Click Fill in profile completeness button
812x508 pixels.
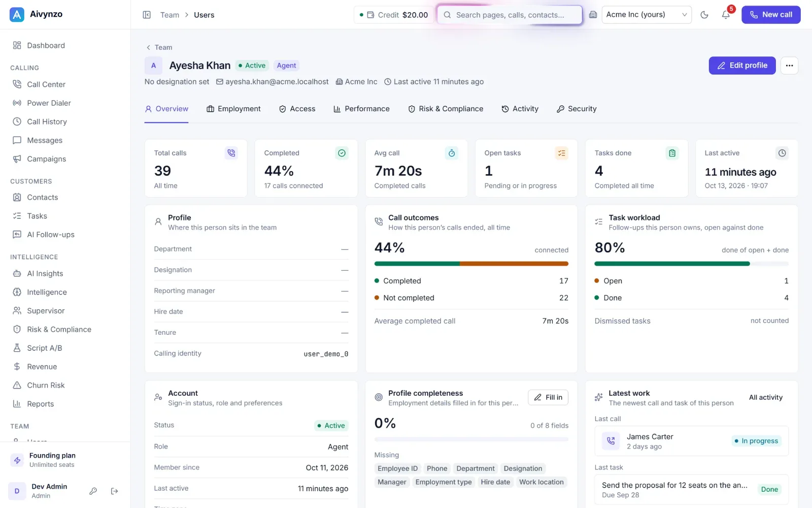coord(548,397)
